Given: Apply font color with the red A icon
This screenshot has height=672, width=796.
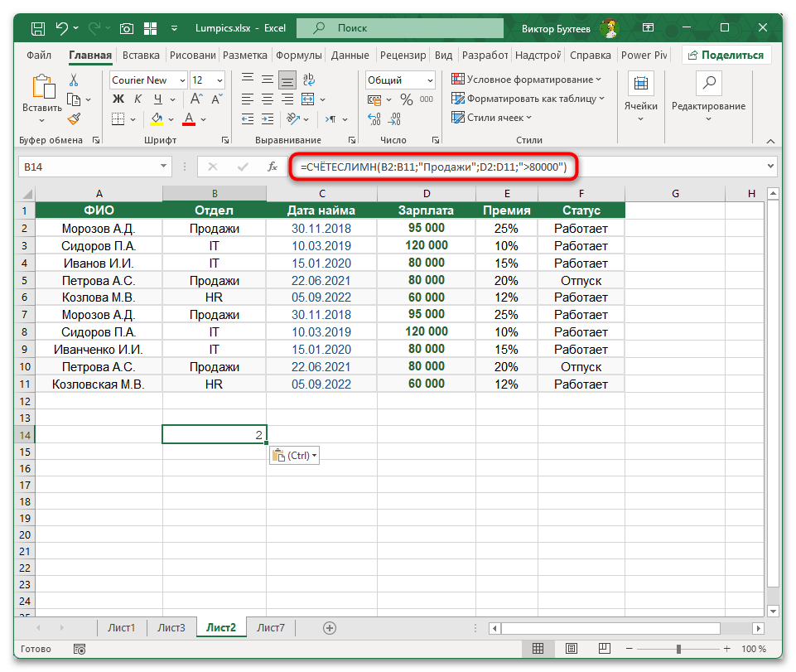Looking at the screenshot, I should click(189, 119).
